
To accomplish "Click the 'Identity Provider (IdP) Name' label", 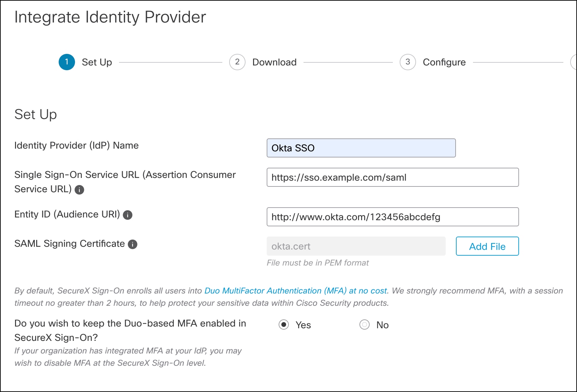I will pyautogui.click(x=76, y=146).
